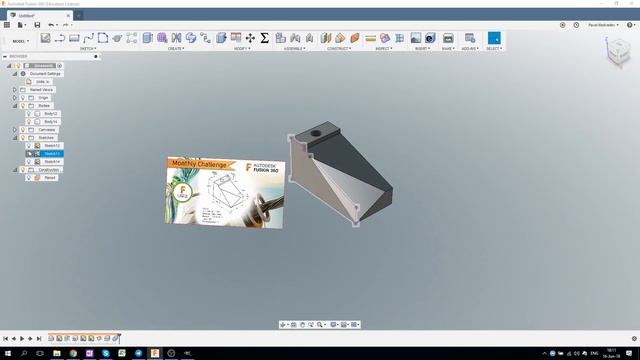This screenshot has width=640, height=360.
Task: Toggle visibility bulb of Body14
Action: click(29, 122)
